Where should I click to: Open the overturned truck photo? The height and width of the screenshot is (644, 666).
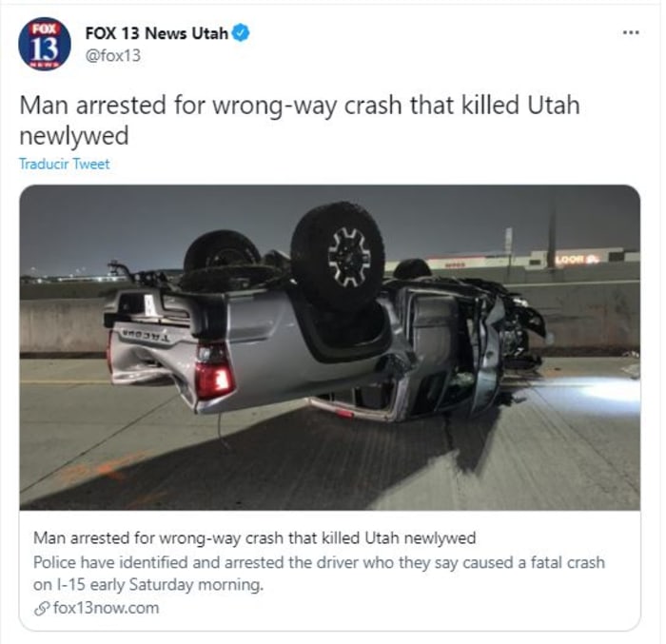pyautogui.click(x=329, y=347)
